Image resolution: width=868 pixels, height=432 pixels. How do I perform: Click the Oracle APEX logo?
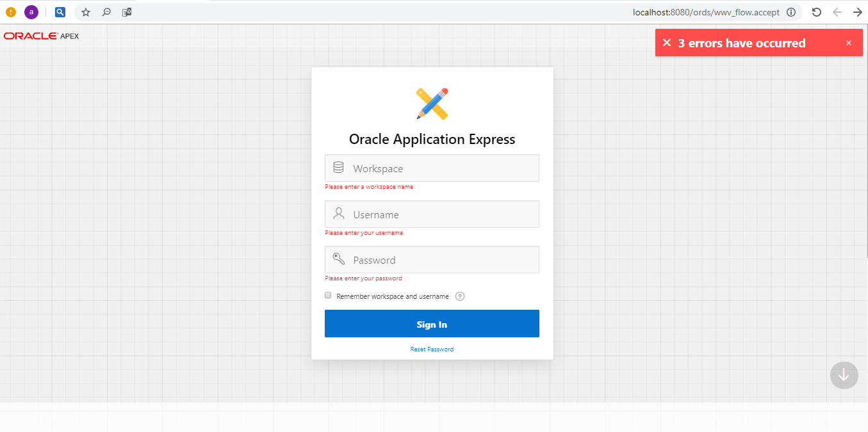click(41, 36)
